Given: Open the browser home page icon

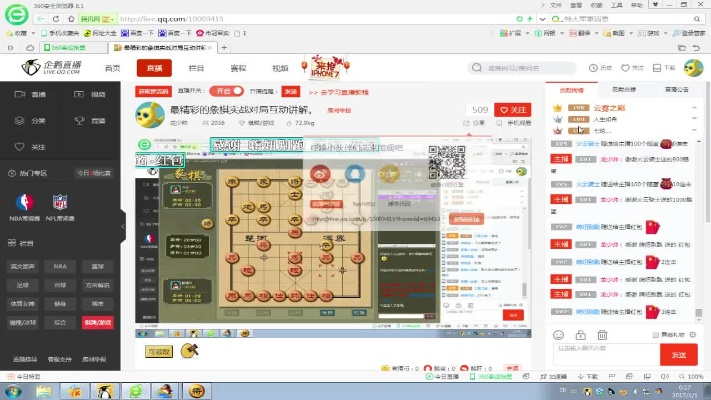Looking at the screenshot, I should 71,19.
